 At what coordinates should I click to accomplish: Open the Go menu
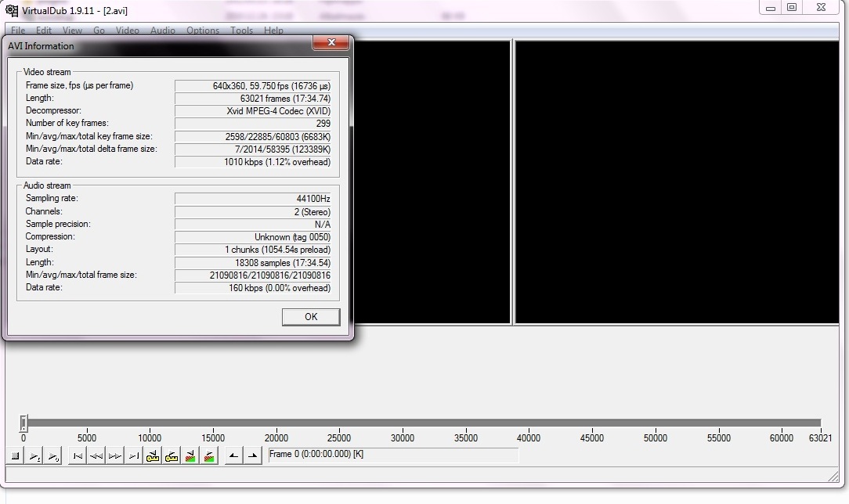[99, 31]
